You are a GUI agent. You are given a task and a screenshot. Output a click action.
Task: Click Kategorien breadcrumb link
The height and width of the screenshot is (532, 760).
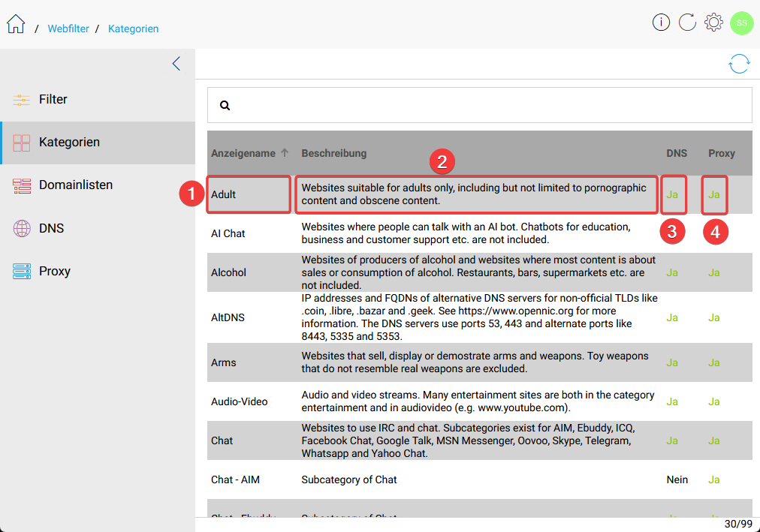tap(133, 29)
